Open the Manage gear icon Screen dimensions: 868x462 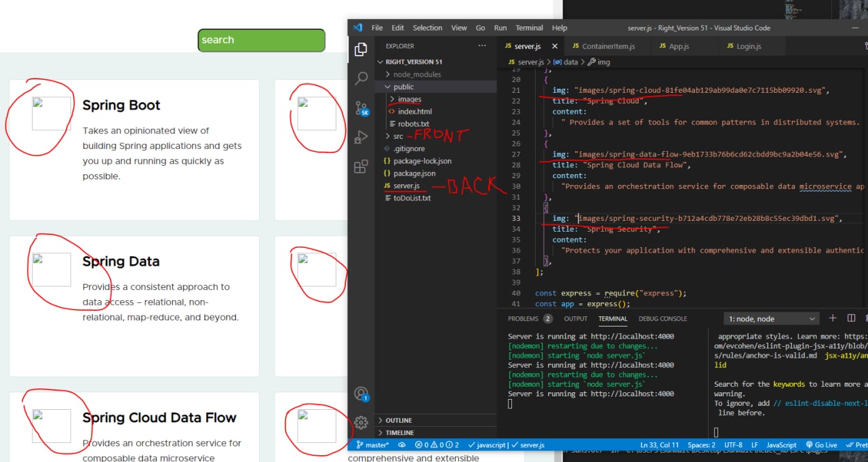[x=361, y=423]
